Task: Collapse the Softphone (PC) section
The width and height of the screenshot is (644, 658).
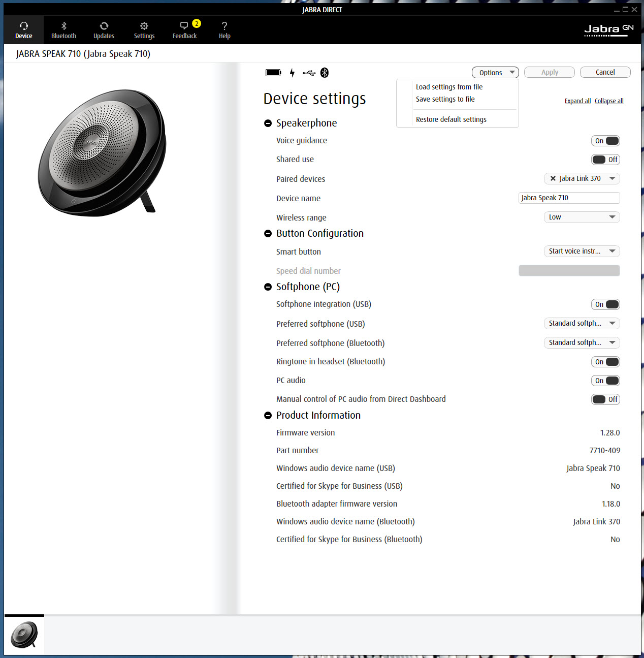Action: tap(268, 287)
